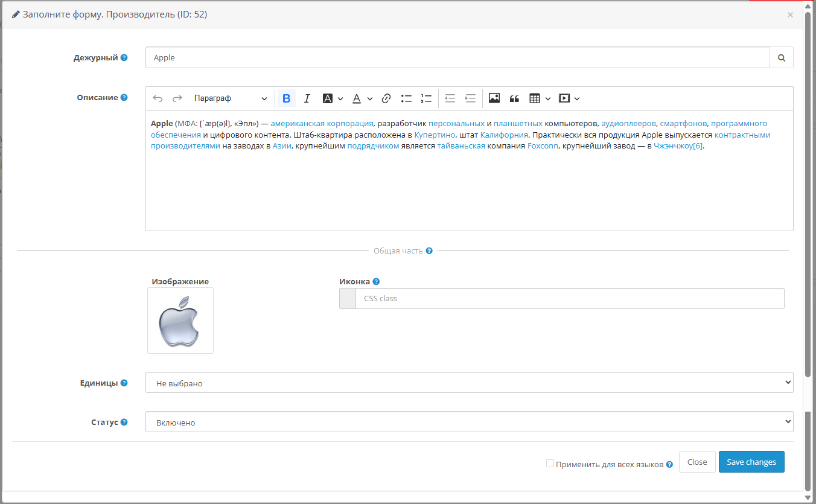Click the icon preview box beside CSS class
This screenshot has width=816, height=504.
point(348,298)
